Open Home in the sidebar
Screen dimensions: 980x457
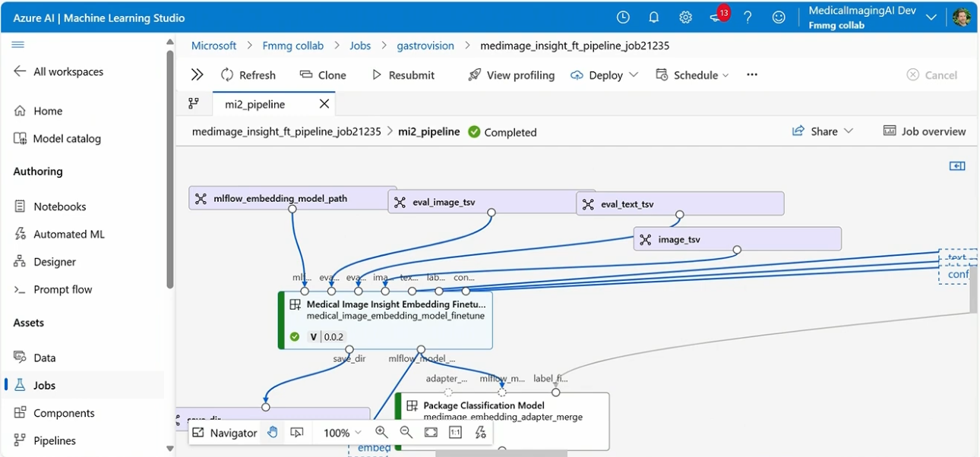(x=39, y=111)
